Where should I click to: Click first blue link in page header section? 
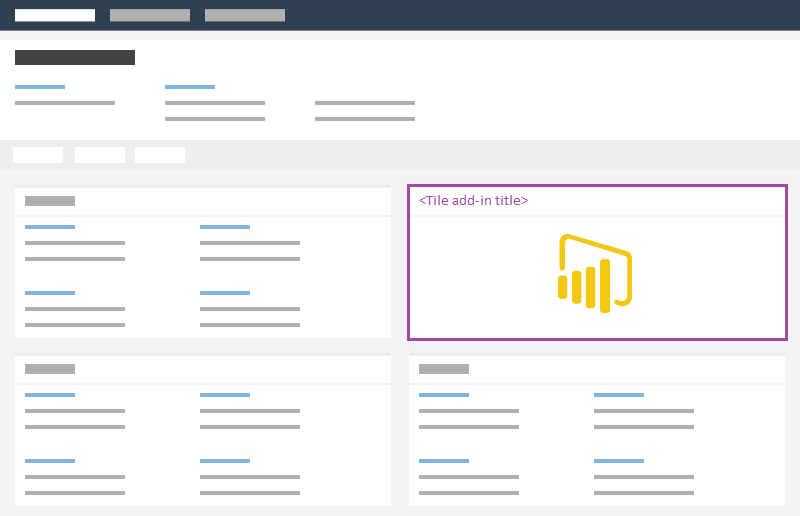pos(40,87)
